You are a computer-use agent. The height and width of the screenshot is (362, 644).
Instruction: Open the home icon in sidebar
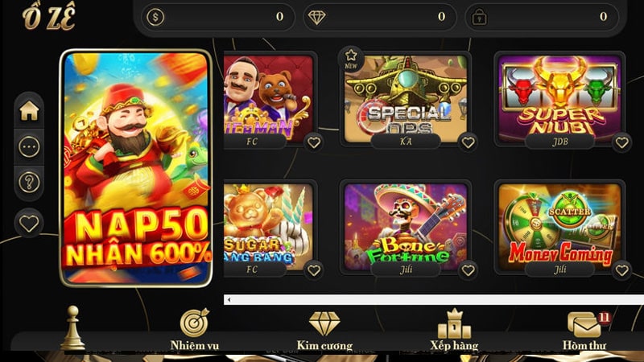pyautogui.click(x=29, y=111)
